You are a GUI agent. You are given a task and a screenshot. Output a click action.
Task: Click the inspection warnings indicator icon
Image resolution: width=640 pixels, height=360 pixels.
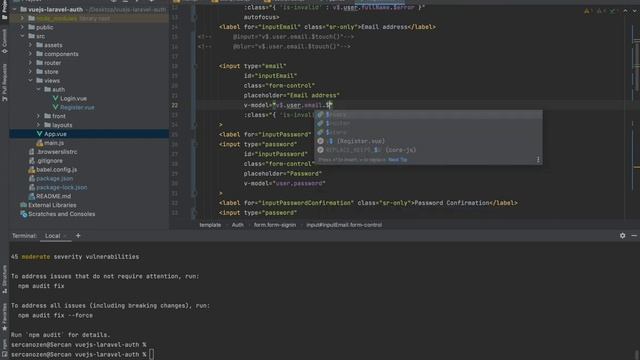point(587,11)
